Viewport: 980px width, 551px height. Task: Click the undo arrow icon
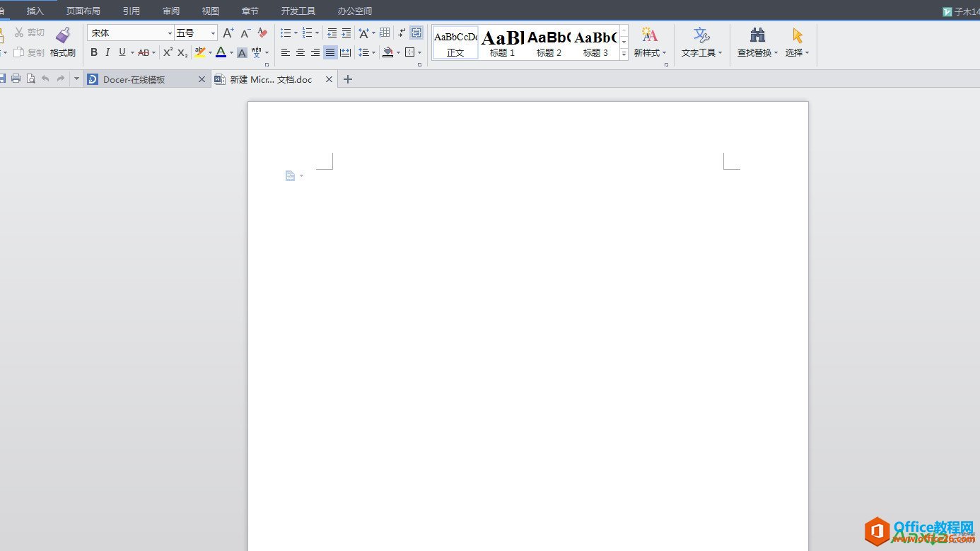click(x=45, y=79)
